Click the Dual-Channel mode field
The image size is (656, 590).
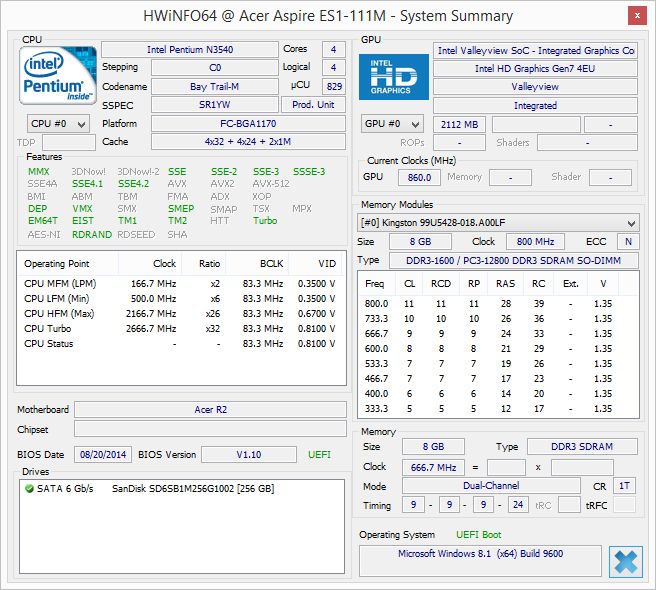tap(491, 486)
